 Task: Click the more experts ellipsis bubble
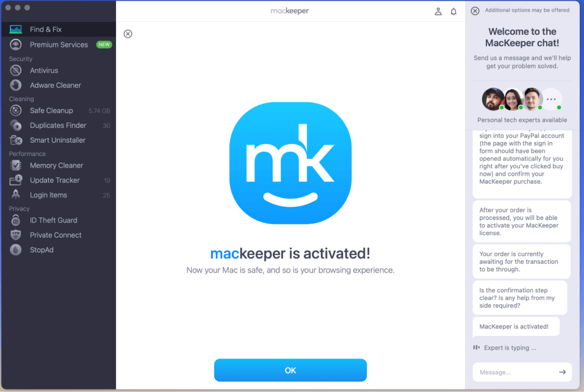click(x=552, y=99)
